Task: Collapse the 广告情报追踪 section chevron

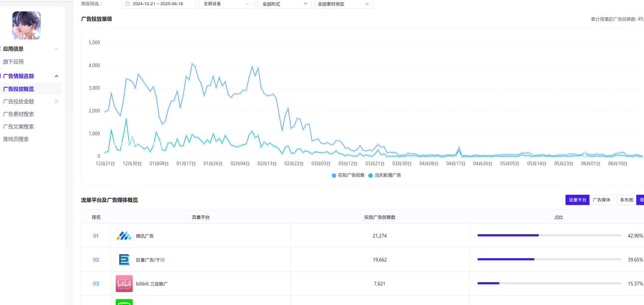Action: coord(56,76)
